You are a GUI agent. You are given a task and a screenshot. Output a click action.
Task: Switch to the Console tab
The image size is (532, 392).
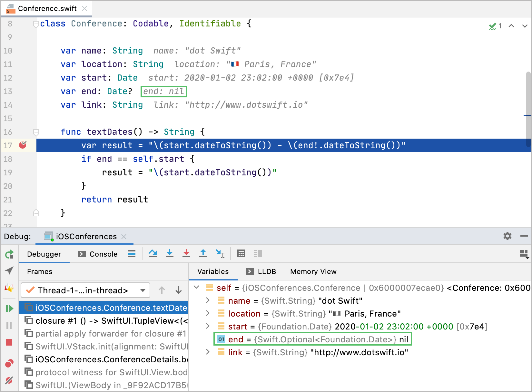point(98,254)
